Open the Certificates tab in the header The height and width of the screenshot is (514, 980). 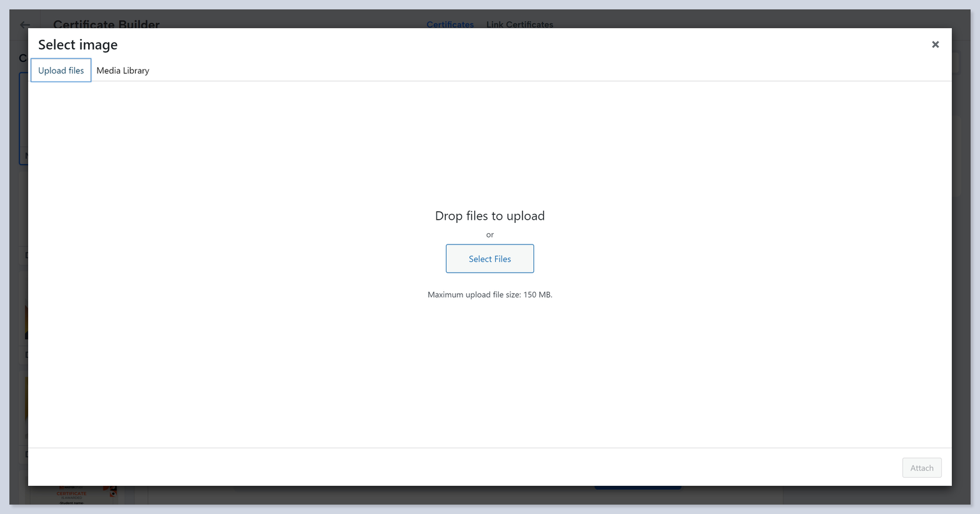450,24
